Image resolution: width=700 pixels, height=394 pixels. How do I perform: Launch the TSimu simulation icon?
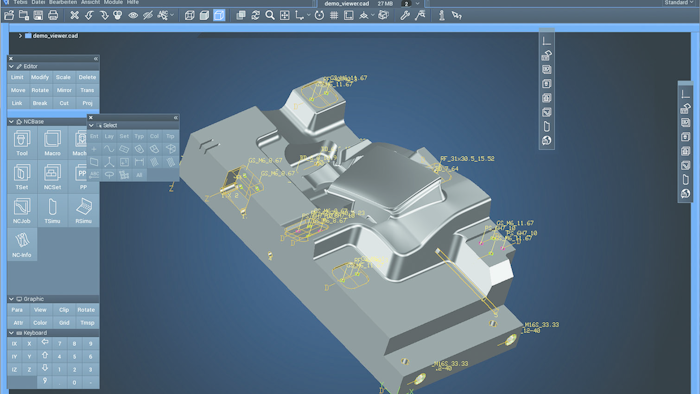click(52, 211)
